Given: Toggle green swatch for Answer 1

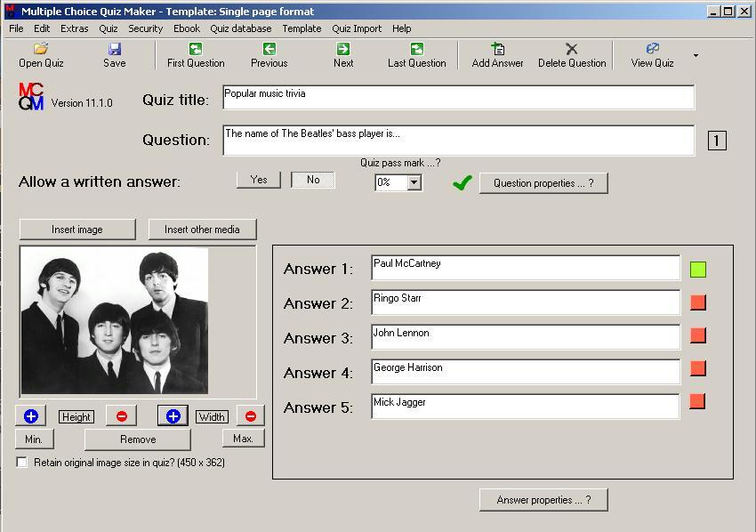Looking at the screenshot, I should click(697, 270).
